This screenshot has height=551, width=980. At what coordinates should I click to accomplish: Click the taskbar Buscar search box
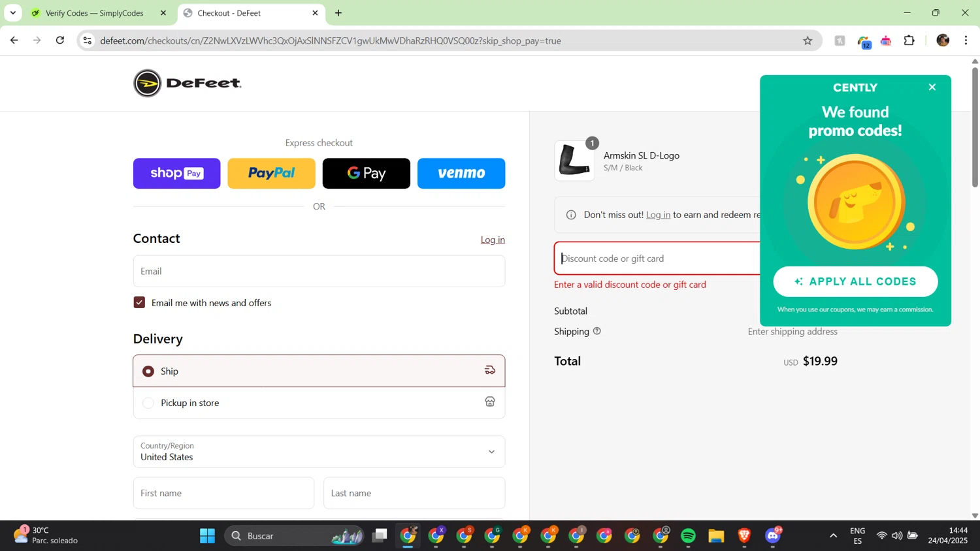click(x=294, y=536)
